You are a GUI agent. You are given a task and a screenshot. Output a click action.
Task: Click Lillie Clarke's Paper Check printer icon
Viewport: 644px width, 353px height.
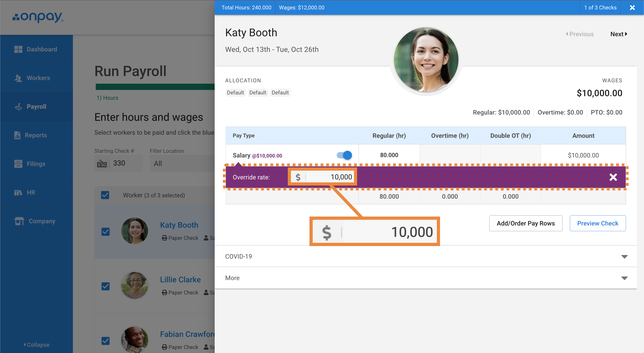click(x=164, y=292)
